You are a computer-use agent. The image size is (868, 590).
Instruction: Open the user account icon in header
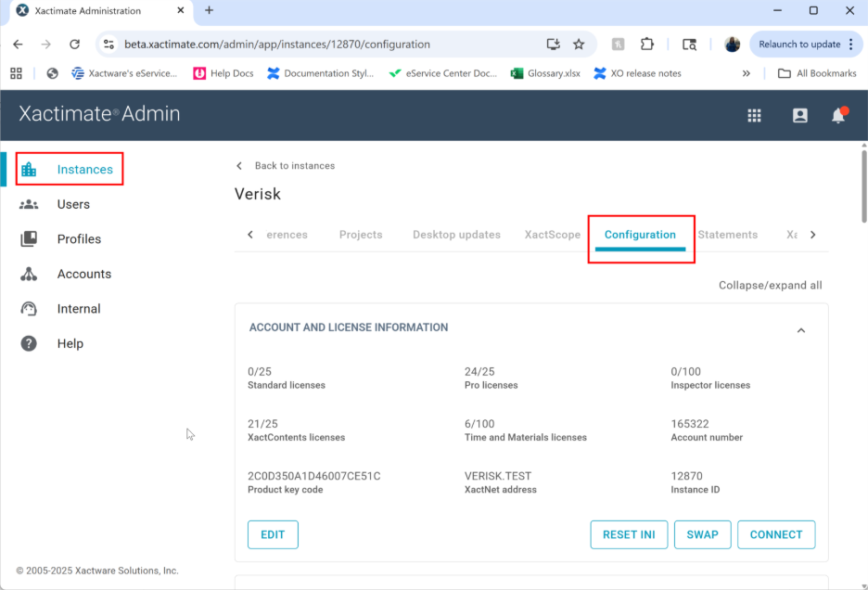point(800,115)
